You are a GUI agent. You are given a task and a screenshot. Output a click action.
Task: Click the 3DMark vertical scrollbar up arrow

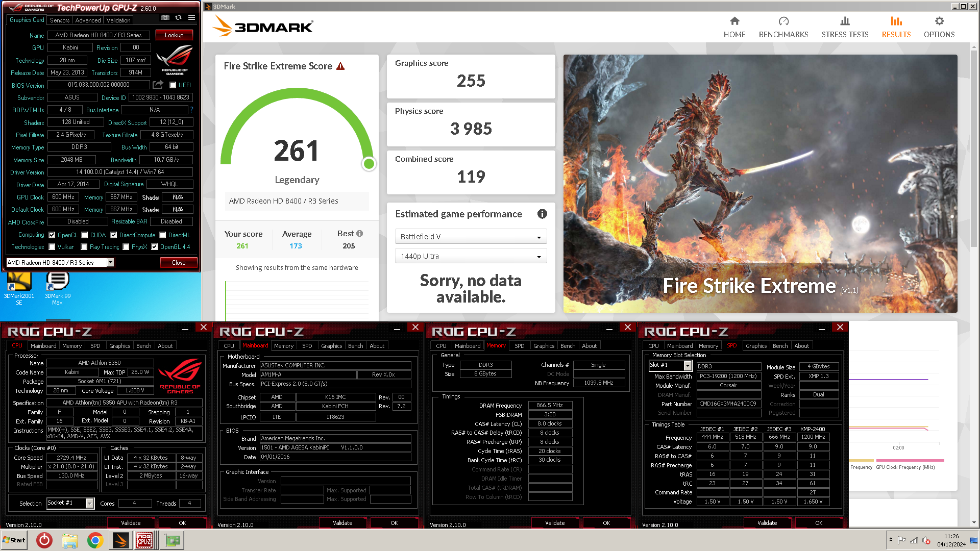(974, 47)
